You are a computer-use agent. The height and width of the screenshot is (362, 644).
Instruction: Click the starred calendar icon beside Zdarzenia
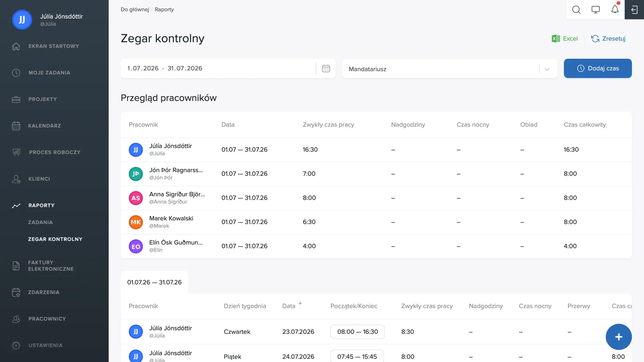(x=16, y=292)
